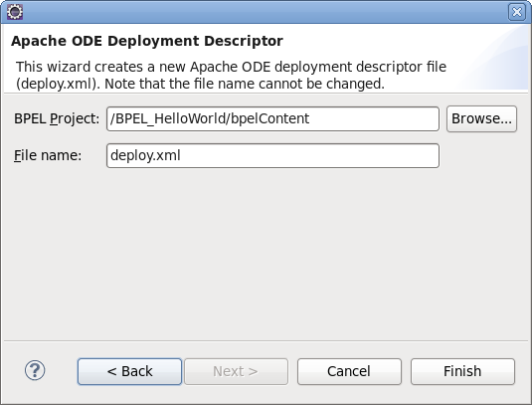Click the Apache ODE Deployment Descriptor heading
Viewport: 532px width, 405px height.
(147, 41)
